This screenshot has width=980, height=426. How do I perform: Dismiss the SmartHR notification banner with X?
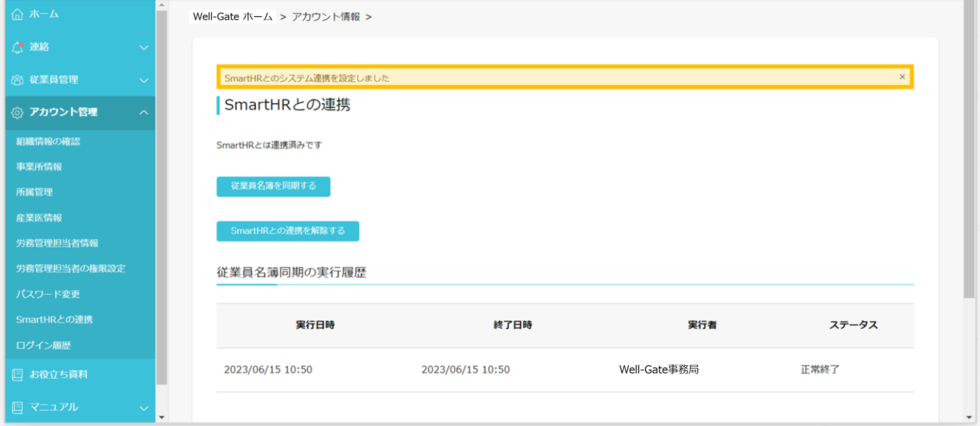click(902, 77)
